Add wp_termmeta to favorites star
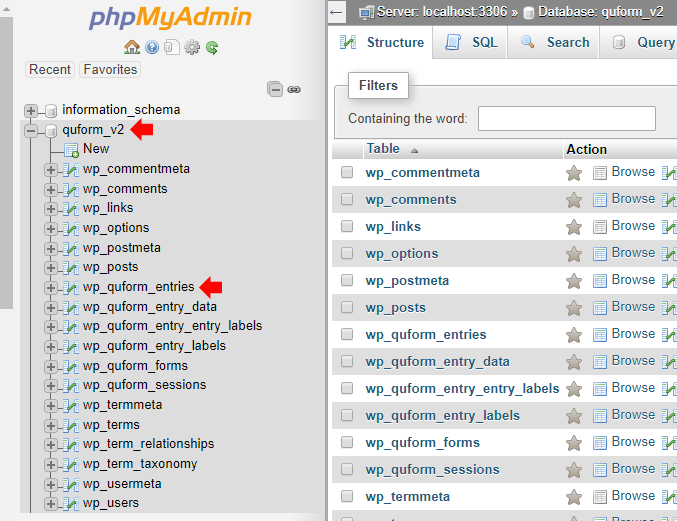677x521 pixels. pos(574,497)
